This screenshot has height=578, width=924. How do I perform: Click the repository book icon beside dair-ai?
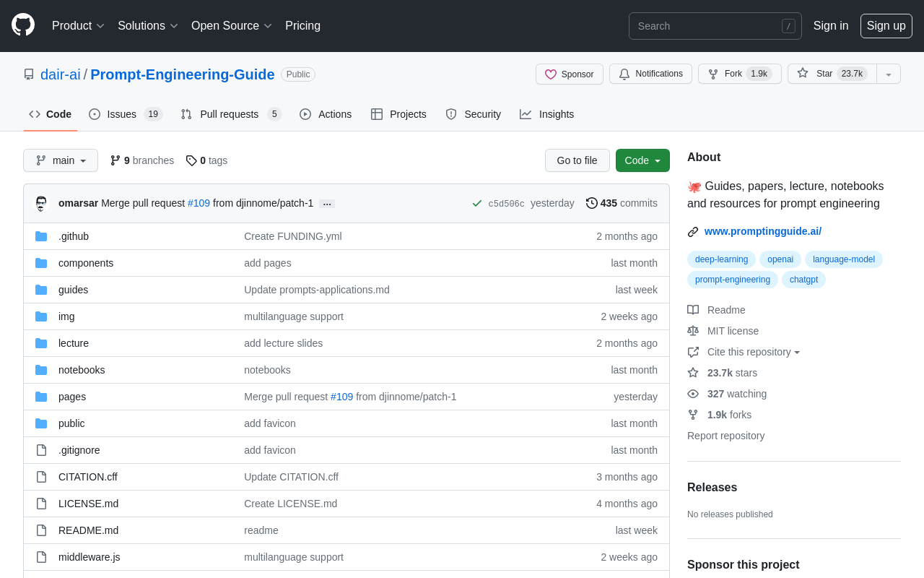(x=29, y=74)
